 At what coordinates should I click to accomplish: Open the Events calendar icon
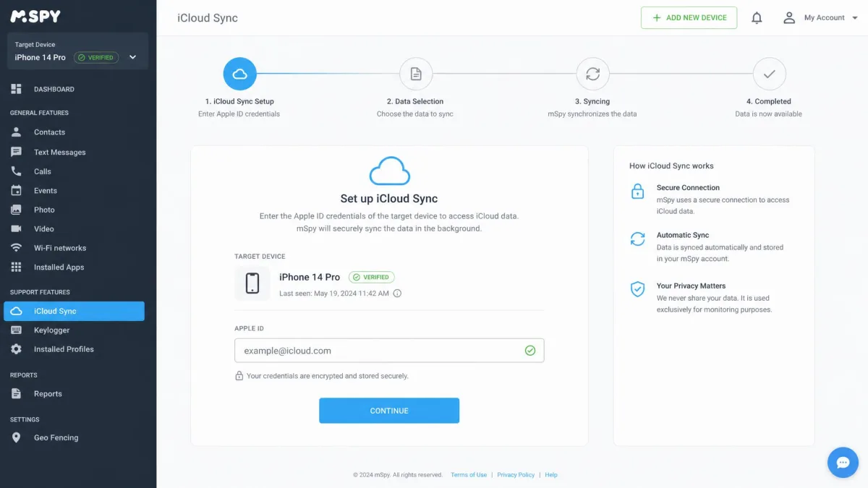16,191
